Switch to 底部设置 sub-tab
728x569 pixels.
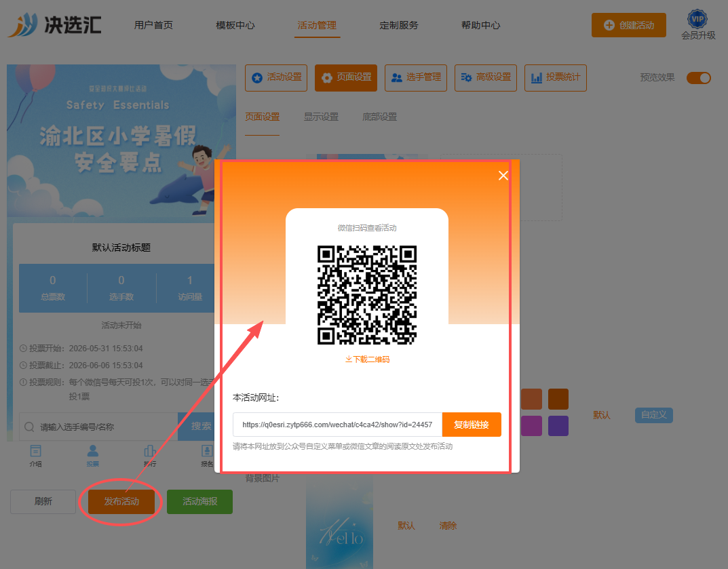point(380,117)
